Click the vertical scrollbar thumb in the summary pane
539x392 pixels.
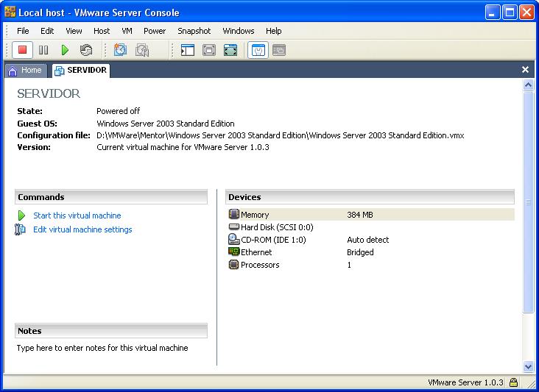tap(527, 202)
